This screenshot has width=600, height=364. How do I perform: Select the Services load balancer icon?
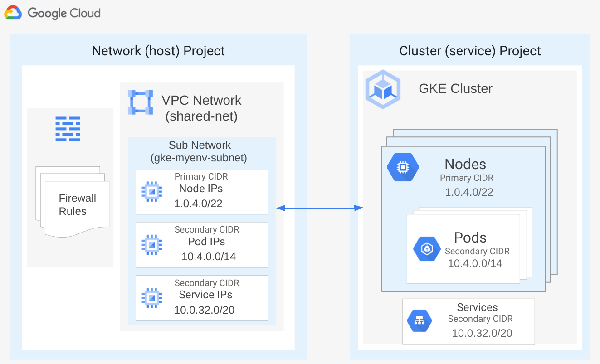419,320
